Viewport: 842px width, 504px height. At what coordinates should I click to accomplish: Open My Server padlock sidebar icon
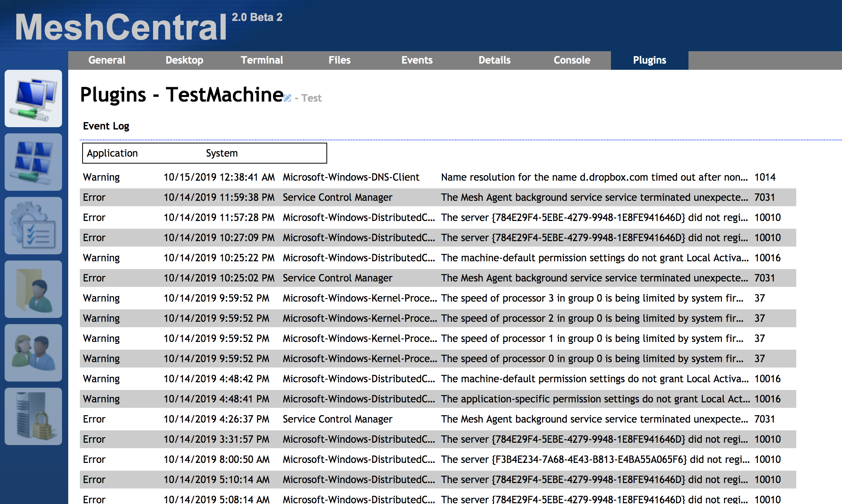coord(33,416)
